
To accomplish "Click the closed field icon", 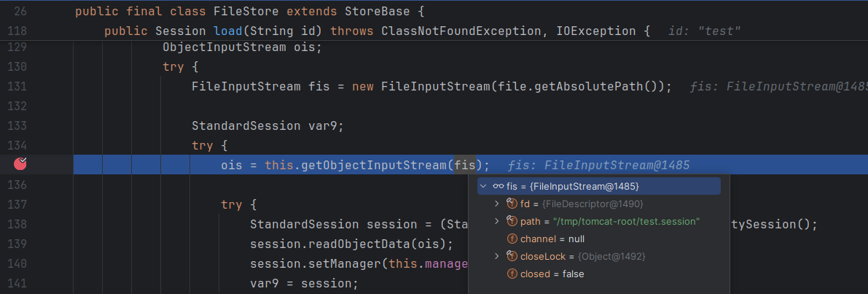I will (x=513, y=274).
